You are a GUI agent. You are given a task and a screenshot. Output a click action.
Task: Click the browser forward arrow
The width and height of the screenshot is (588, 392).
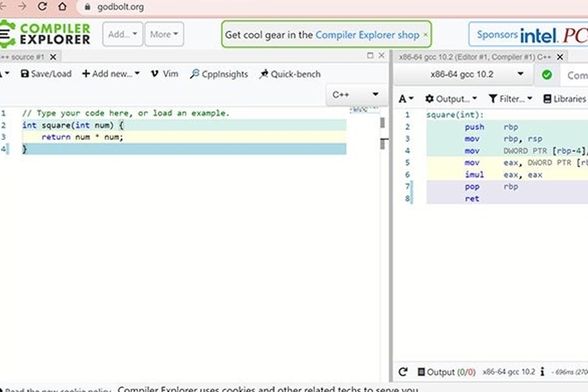pos(22,6)
